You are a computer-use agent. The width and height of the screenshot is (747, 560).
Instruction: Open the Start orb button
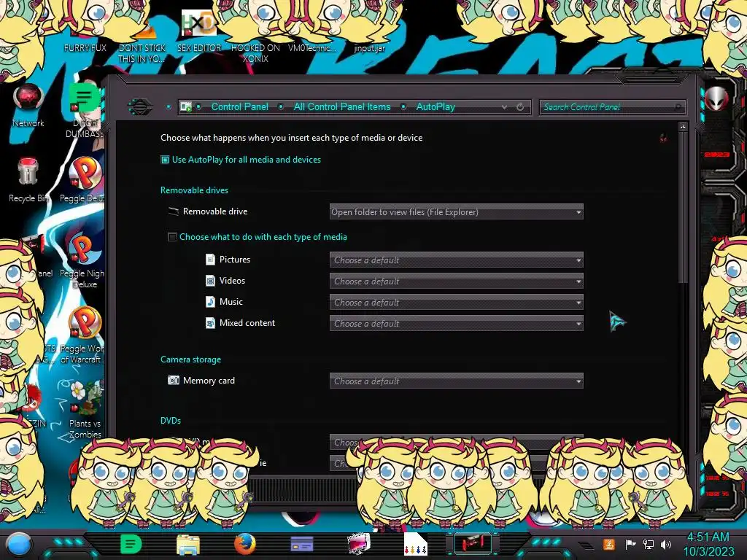click(19, 544)
